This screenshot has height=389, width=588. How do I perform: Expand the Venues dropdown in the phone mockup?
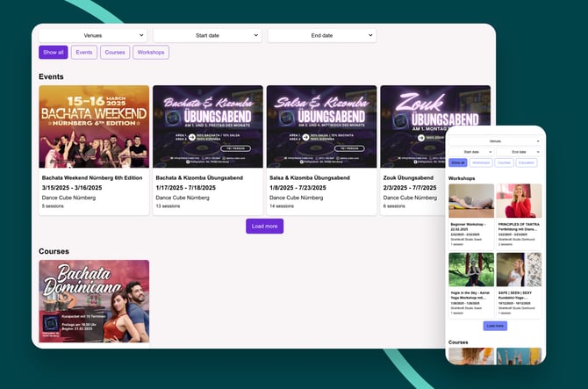(495, 140)
